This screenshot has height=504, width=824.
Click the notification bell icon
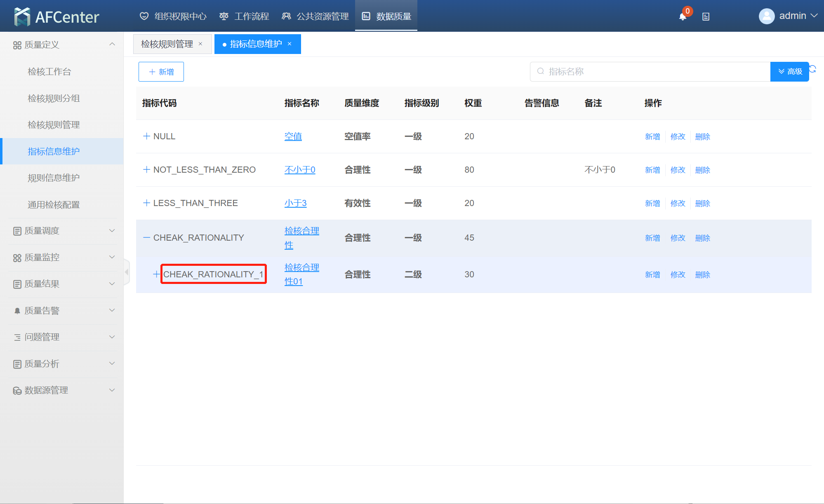pos(683,16)
